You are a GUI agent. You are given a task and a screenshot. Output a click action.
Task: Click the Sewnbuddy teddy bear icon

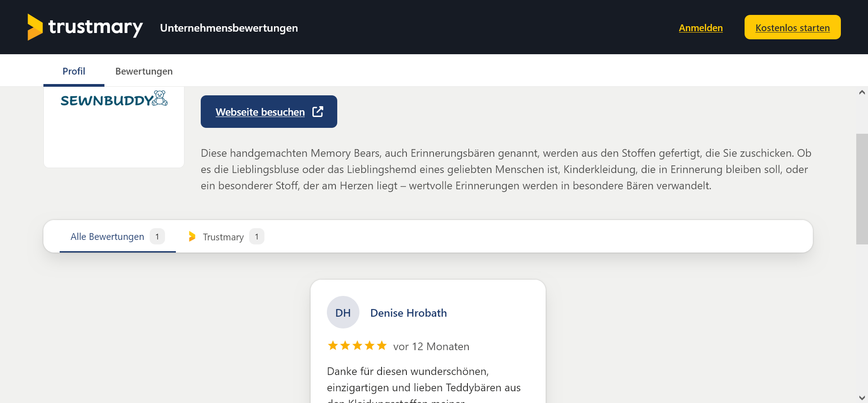(x=160, y=98)
